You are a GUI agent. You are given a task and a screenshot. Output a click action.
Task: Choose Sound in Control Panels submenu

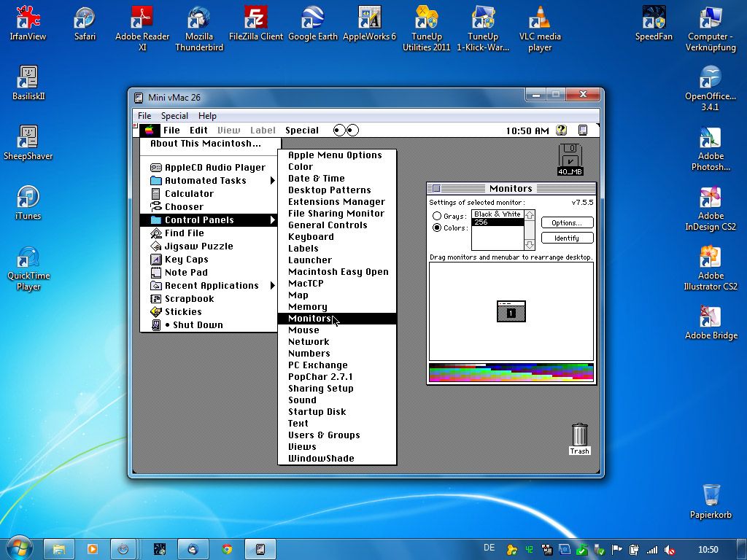[x=337, y=400]
